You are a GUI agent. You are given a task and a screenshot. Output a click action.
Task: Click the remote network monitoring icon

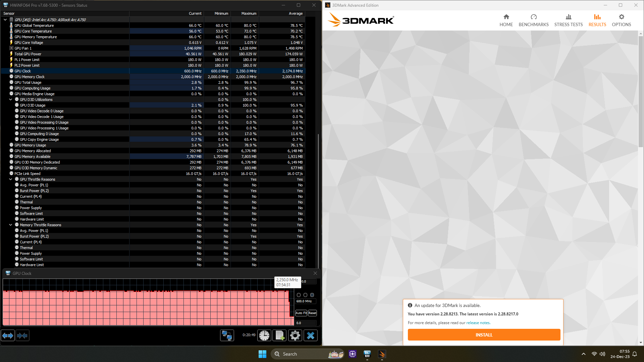coord(227,335)
